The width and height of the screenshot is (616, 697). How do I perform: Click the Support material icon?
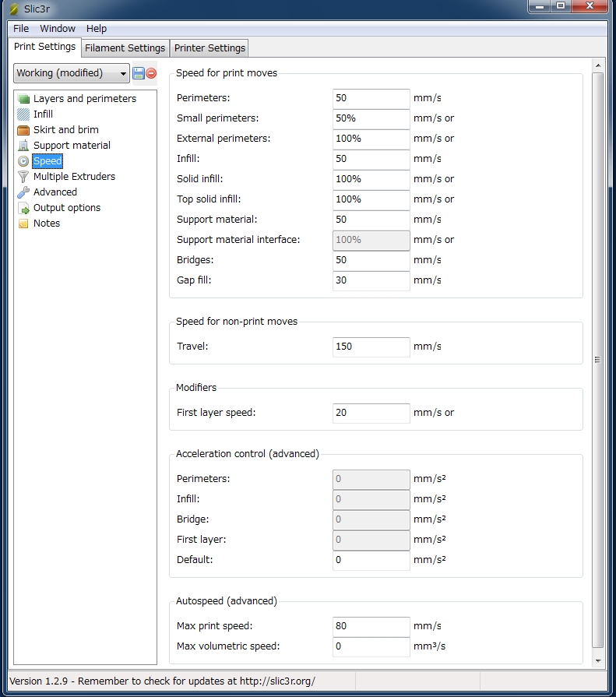click(x=23, y=146)
